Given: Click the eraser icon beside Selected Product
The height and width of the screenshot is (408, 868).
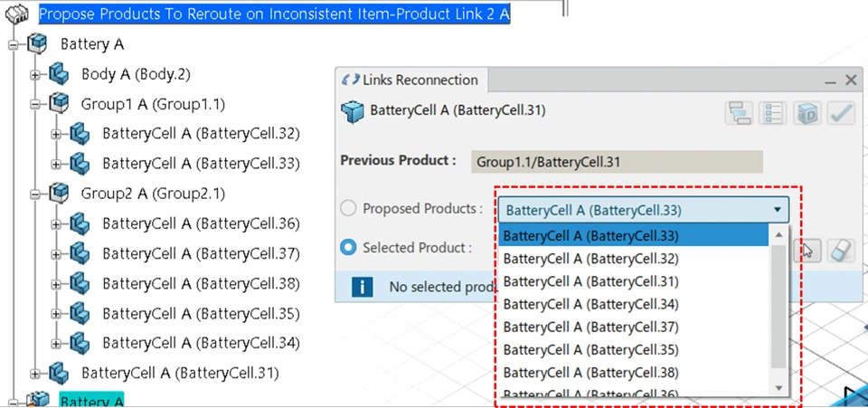Looking at the screenshot, I should click(840, 250).
